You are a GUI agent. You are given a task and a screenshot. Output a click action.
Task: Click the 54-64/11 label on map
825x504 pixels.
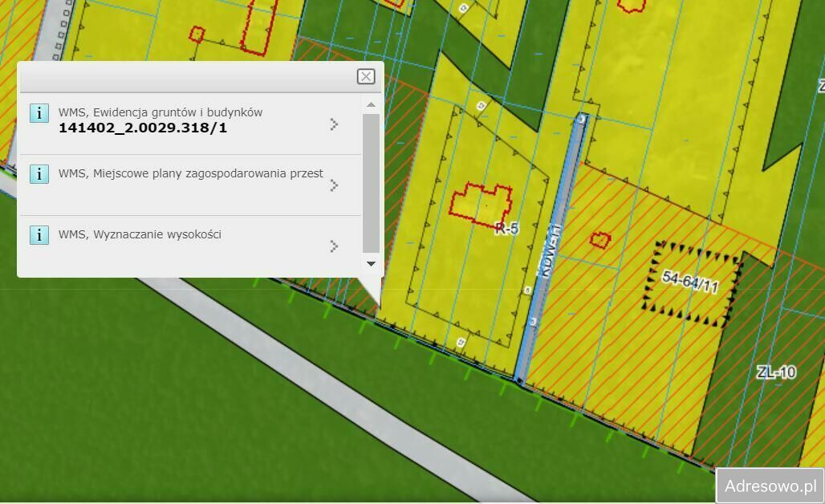pos(690,282)
